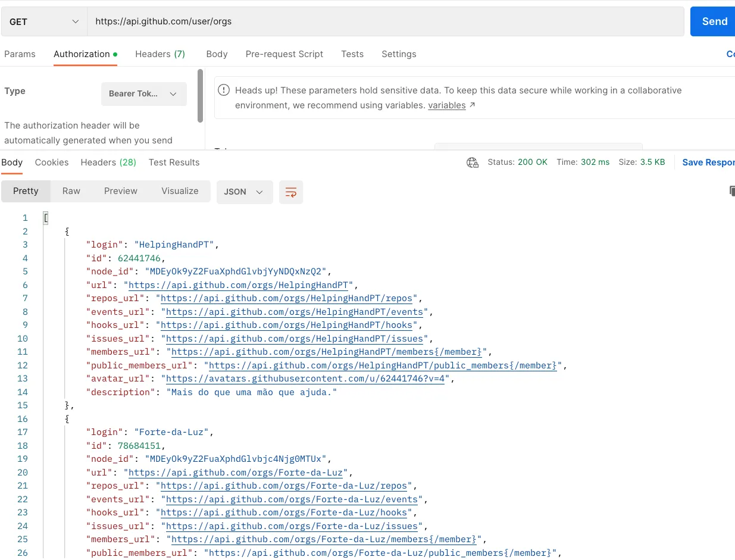Switch to Raw view mode

pos(71,191)
